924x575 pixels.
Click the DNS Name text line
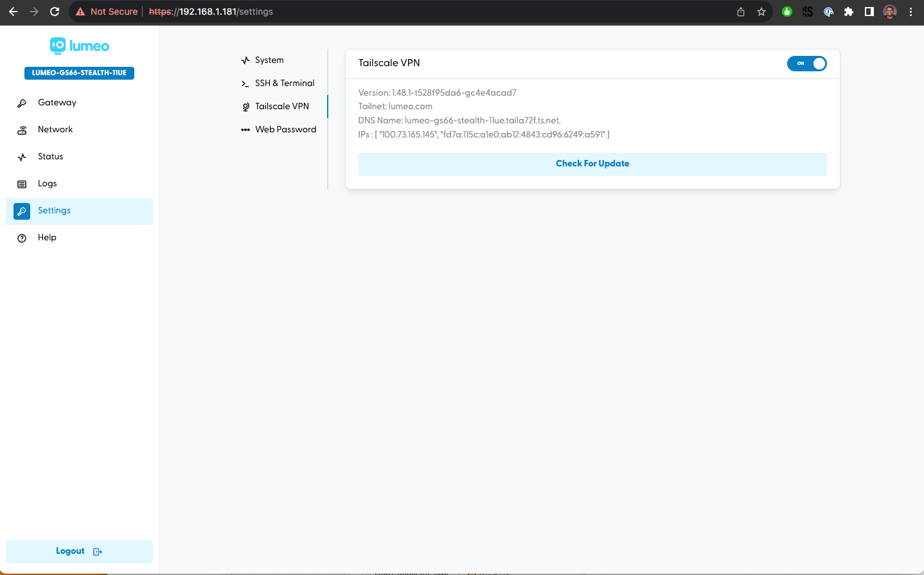coord(459,121)
